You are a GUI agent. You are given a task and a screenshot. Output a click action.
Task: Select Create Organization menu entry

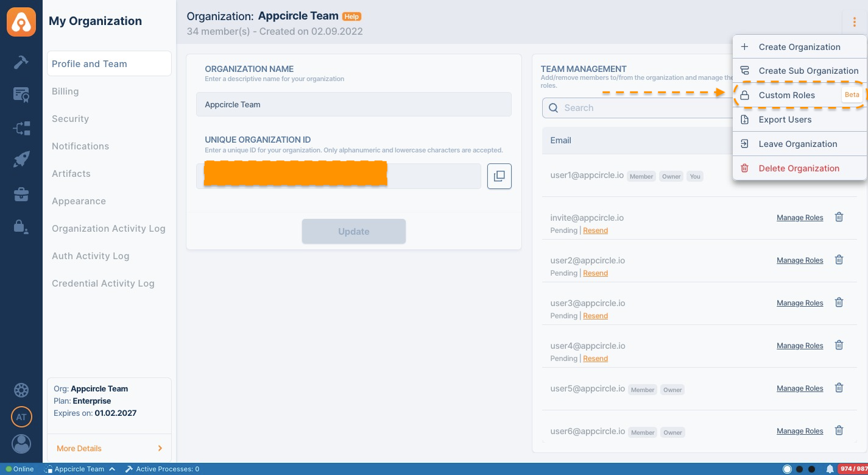tap(799, 47)
